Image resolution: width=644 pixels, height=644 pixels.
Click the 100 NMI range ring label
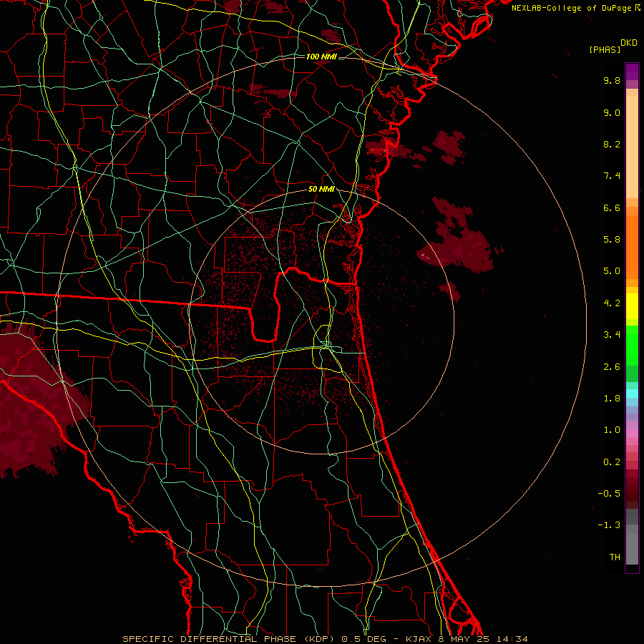click(x=321, y=57)
